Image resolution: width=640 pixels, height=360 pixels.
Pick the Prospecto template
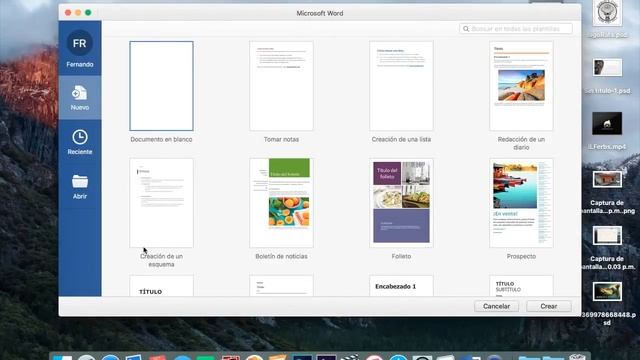tap(521, 203)
